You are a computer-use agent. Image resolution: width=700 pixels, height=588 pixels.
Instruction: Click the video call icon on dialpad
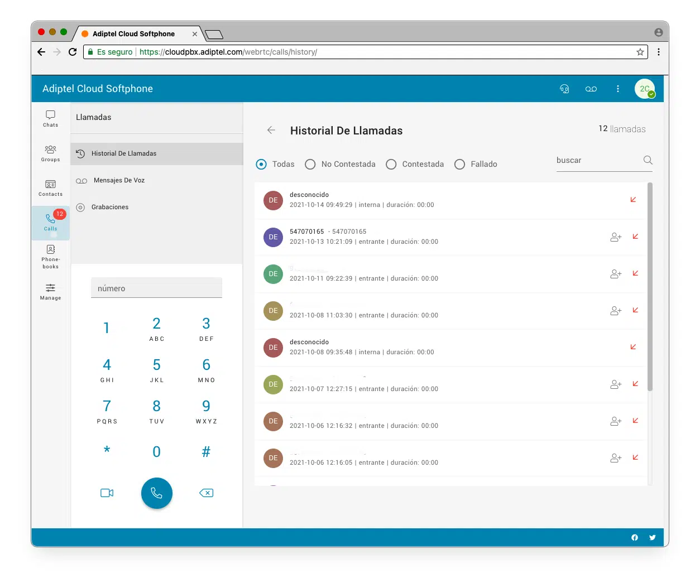point(107,493)
